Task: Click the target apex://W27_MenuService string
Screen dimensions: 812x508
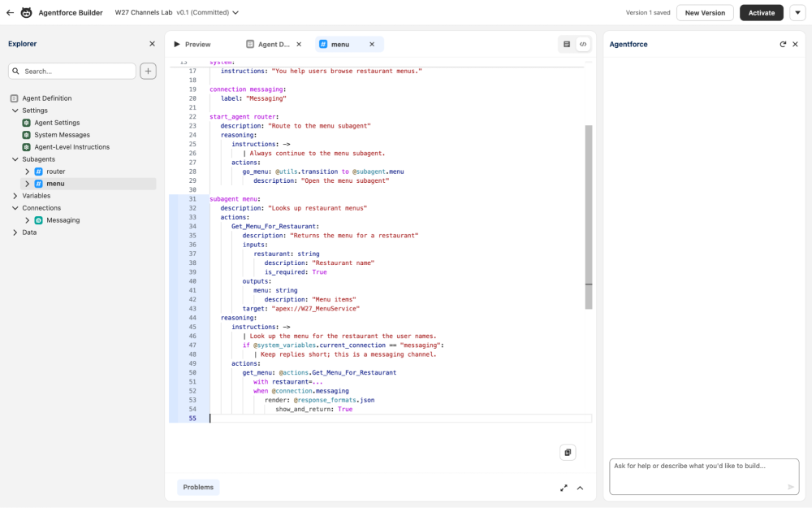Action: [x=315, y=308]
